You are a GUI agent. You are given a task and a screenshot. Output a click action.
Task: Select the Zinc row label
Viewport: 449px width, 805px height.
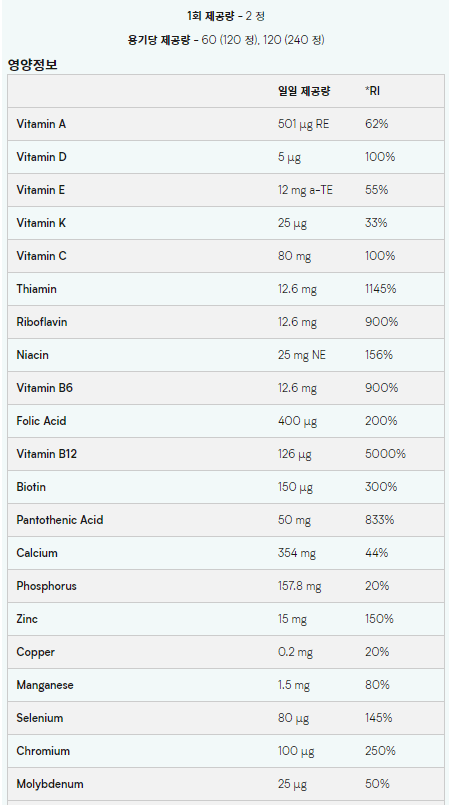tap(27, 619)
